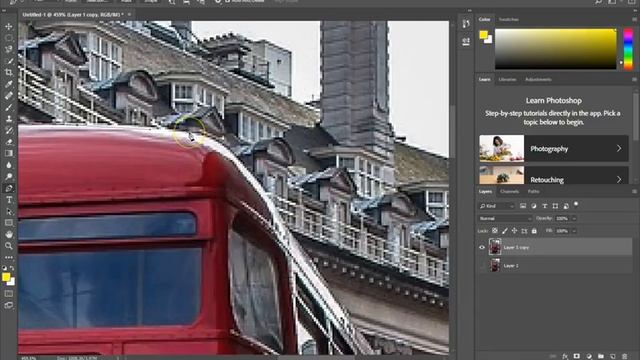
Task: Click the hue spectrum slider in Color panel
Action: pos(628,49)
